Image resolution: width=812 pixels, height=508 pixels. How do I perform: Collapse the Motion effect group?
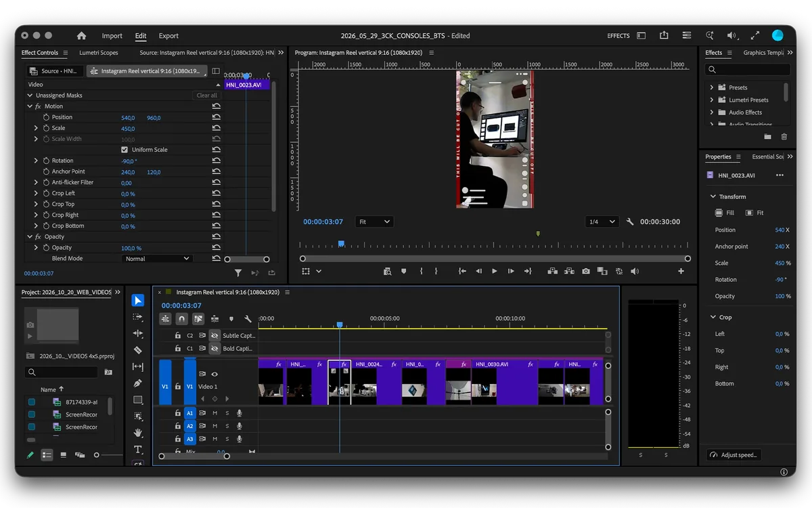pyautogui.click(x=30, y=106)
